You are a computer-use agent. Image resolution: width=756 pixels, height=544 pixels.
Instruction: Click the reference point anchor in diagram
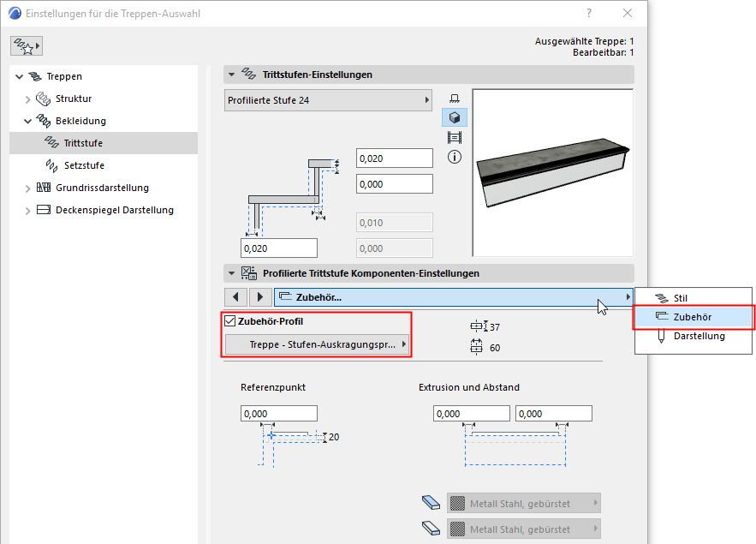pyautogui.click(x=271, y=435)
